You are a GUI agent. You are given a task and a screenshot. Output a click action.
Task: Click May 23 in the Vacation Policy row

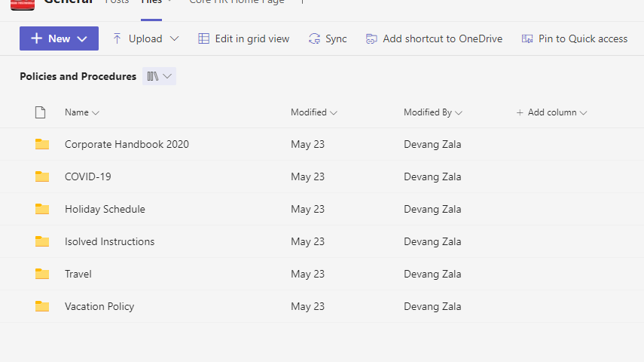pyautogui.click(x=307, y=307)
